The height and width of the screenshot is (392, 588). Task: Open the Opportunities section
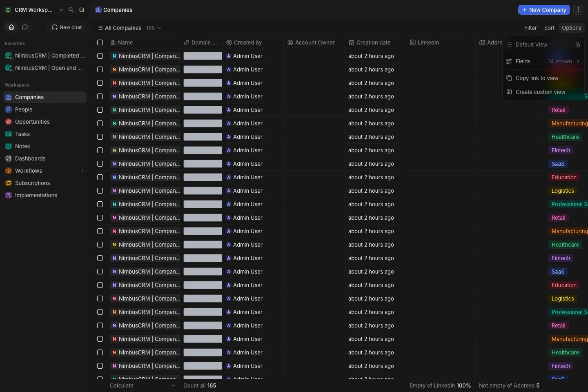click(x=45, y=122)
